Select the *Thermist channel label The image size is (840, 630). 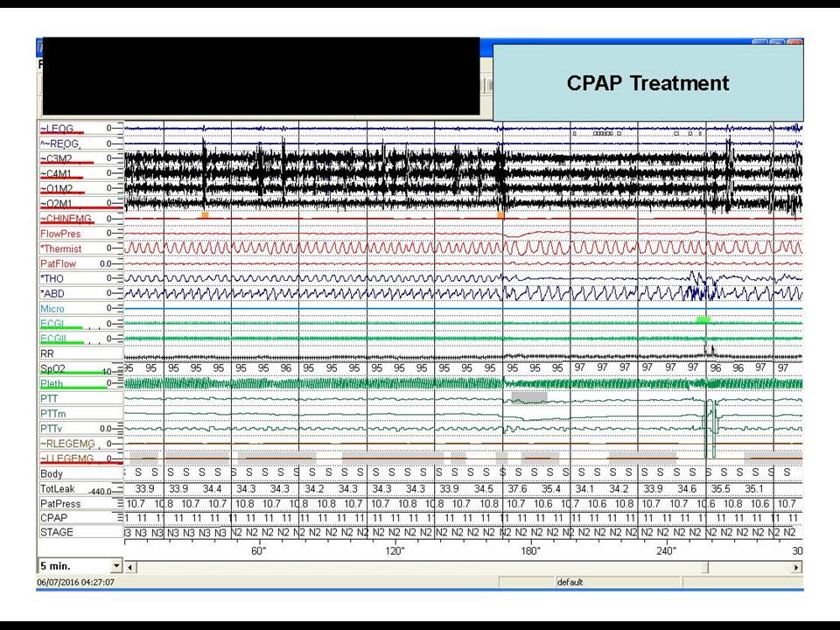click(x=60, y=248)
